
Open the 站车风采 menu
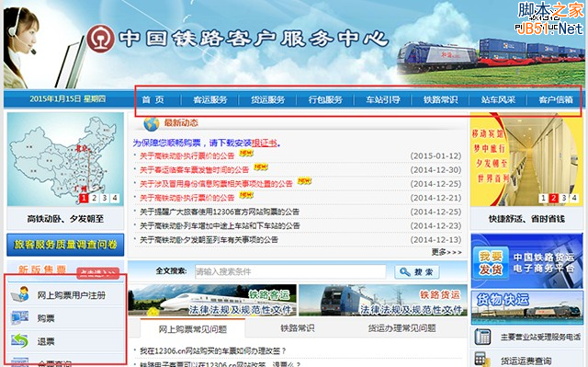pos(498,100)
